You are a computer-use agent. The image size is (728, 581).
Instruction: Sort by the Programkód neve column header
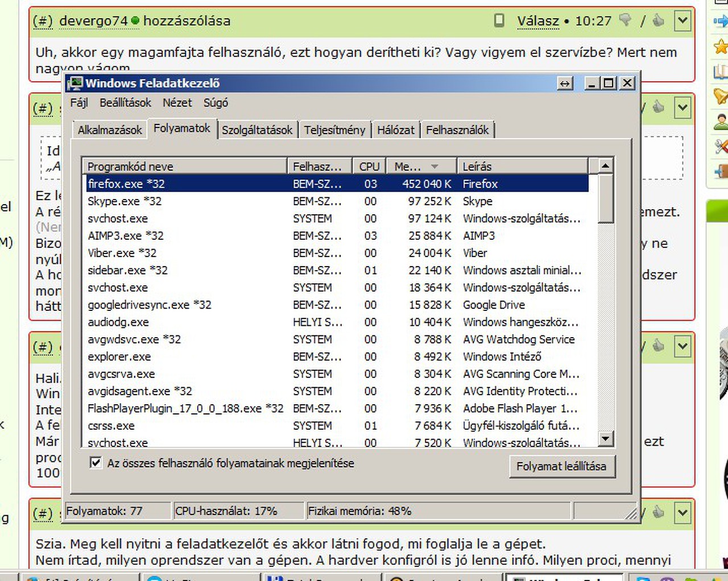184,166
